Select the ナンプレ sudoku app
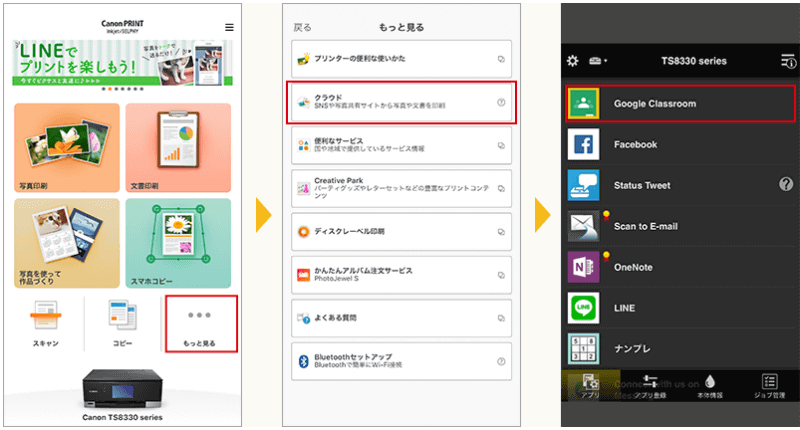The image size is (800, 430). (680, 348)
